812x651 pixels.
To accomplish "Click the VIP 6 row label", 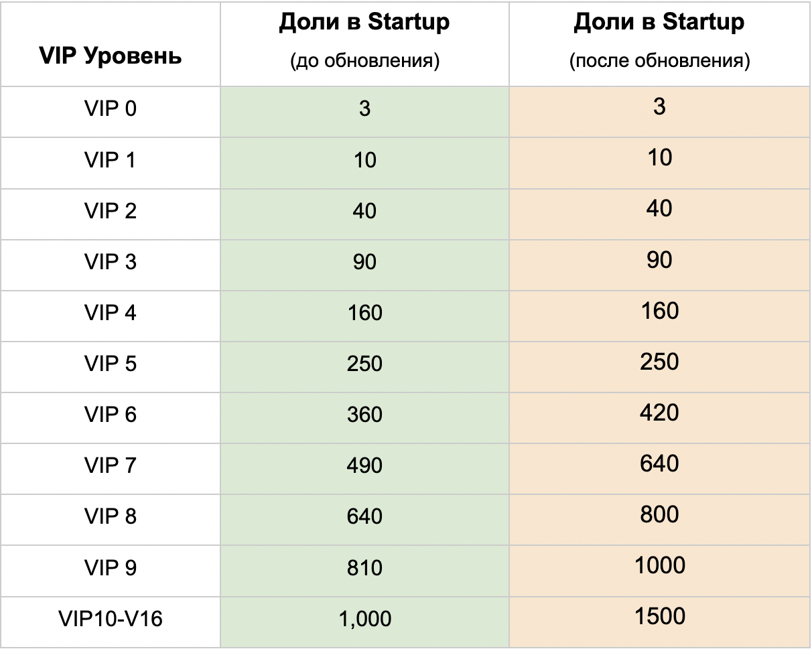I will (111, 415).
